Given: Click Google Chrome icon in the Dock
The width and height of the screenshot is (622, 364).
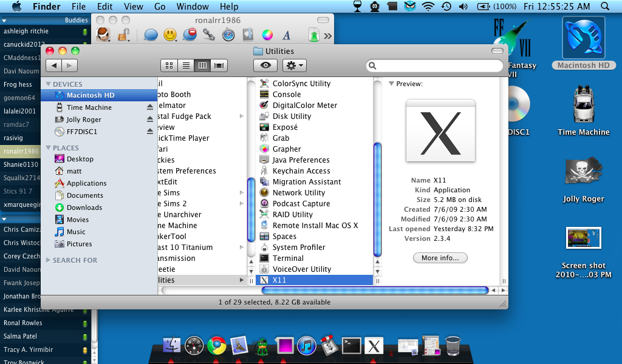Looking at the screenshot, I should (216, 346).
